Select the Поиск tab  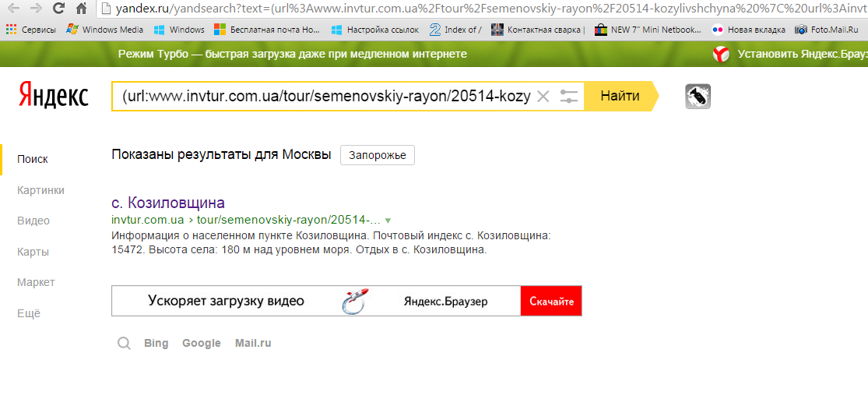coord(33,160)
